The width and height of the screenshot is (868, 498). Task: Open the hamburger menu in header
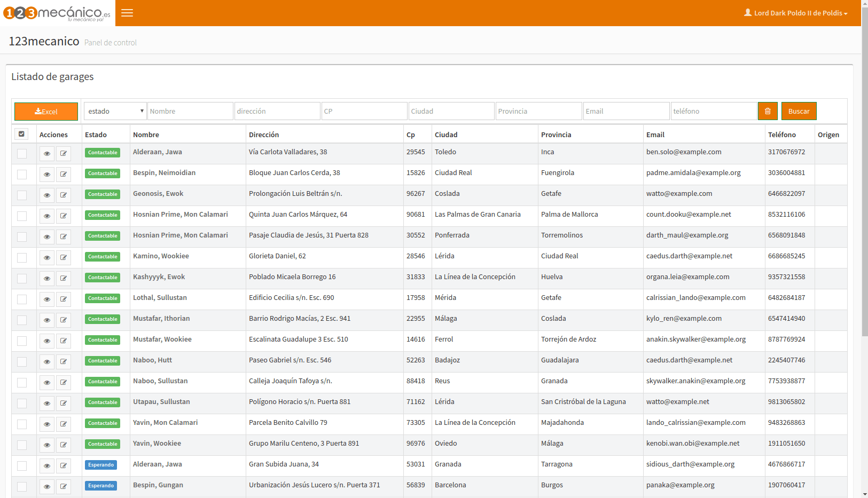(x=127, y=13)
